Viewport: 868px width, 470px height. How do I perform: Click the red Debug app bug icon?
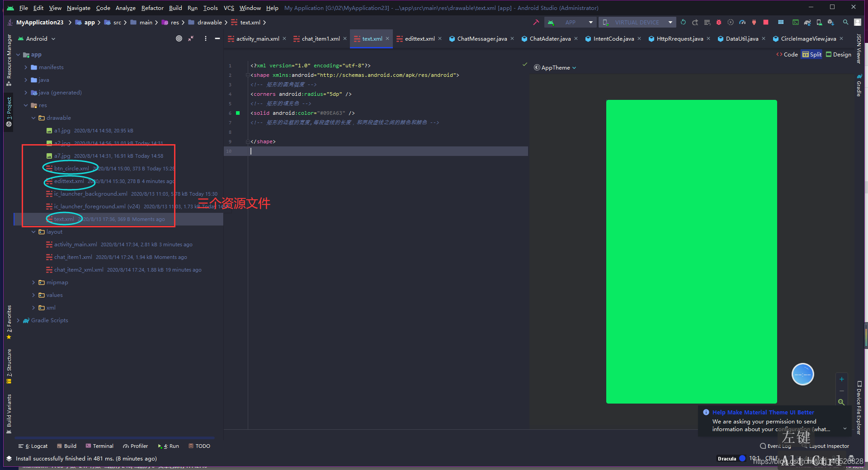[719, 22]
